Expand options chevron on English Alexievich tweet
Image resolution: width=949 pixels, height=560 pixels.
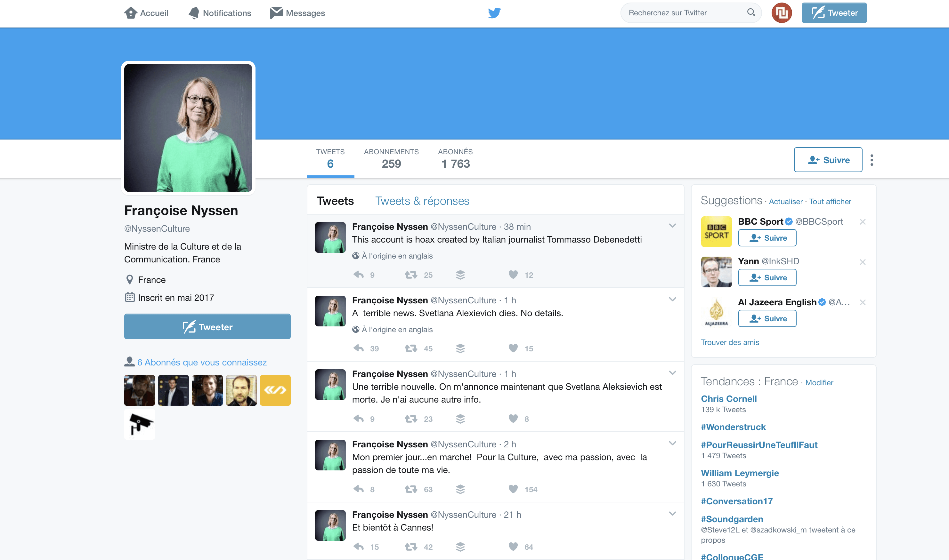[672, 299]
